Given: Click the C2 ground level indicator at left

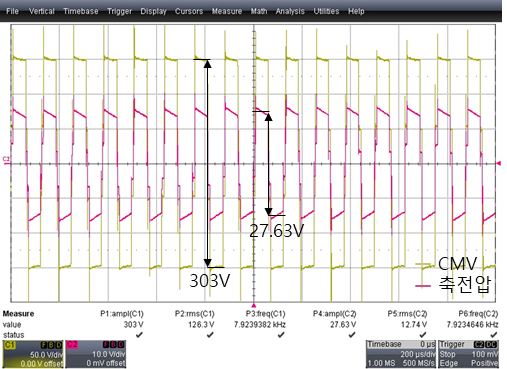Looking at the screenshot, I should coord(6,160).
